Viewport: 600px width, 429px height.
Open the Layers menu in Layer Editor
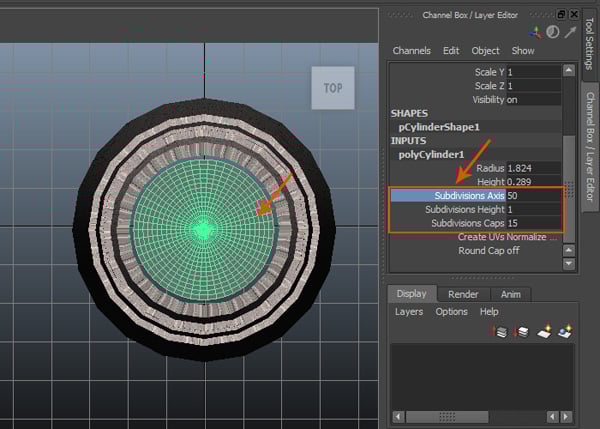coord(408,312)
